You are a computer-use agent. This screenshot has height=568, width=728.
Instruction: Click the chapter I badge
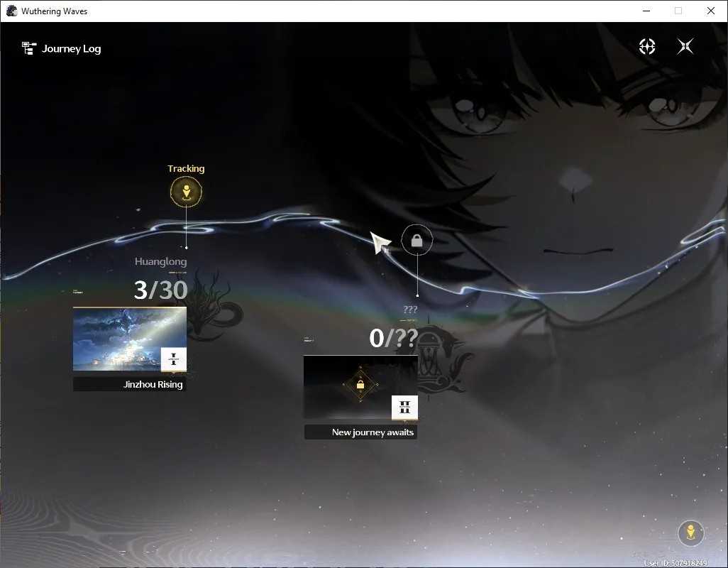point(174,359)
